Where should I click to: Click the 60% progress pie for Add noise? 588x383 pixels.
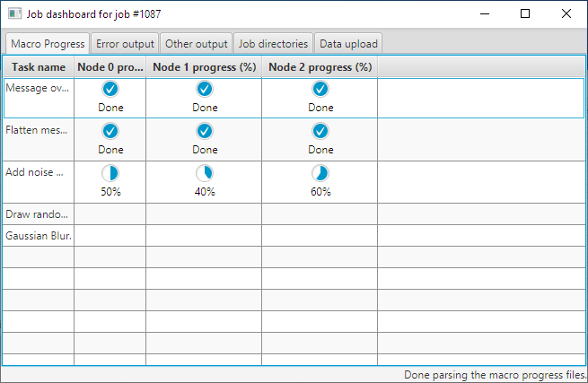320,173
